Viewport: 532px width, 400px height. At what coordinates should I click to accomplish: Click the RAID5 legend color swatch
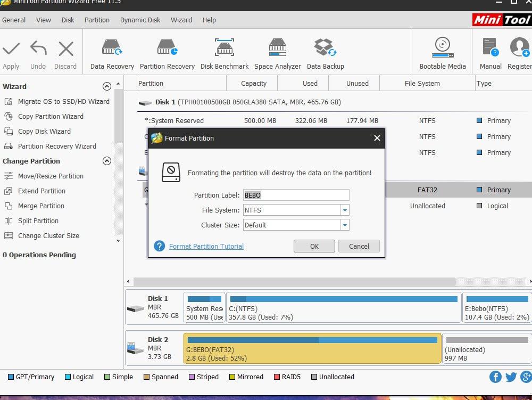click(x=277, y=377)
